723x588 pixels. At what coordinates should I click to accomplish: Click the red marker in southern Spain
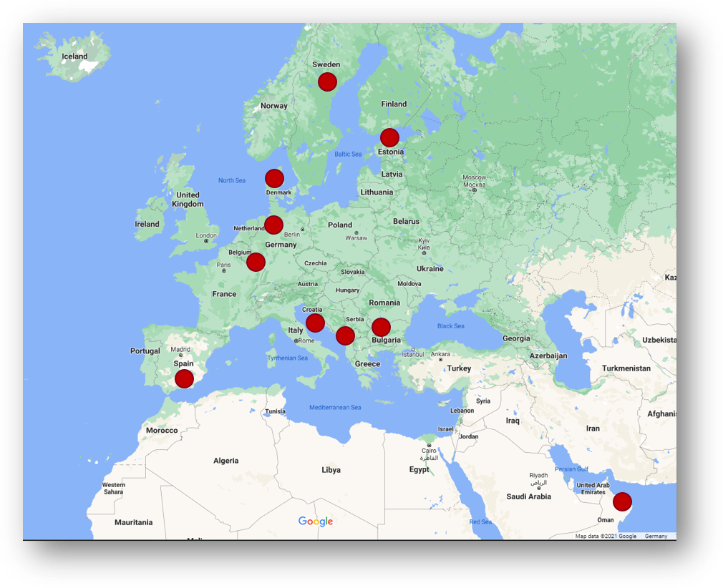click(x=184, y=378)
